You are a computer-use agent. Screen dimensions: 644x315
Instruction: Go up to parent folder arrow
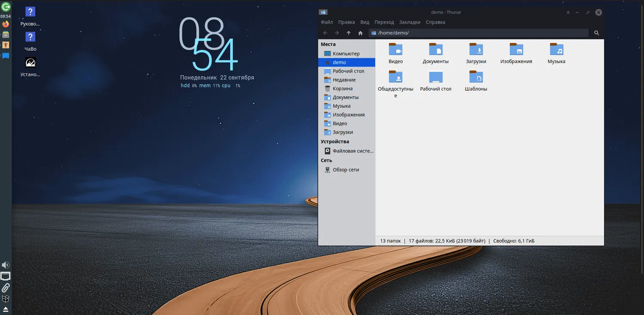(x=349, y=33)
